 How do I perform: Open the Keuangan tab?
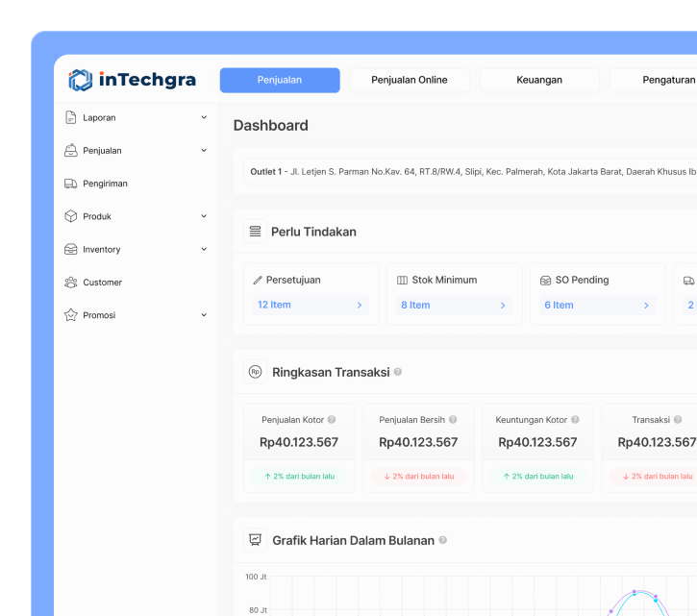(539, 80)
